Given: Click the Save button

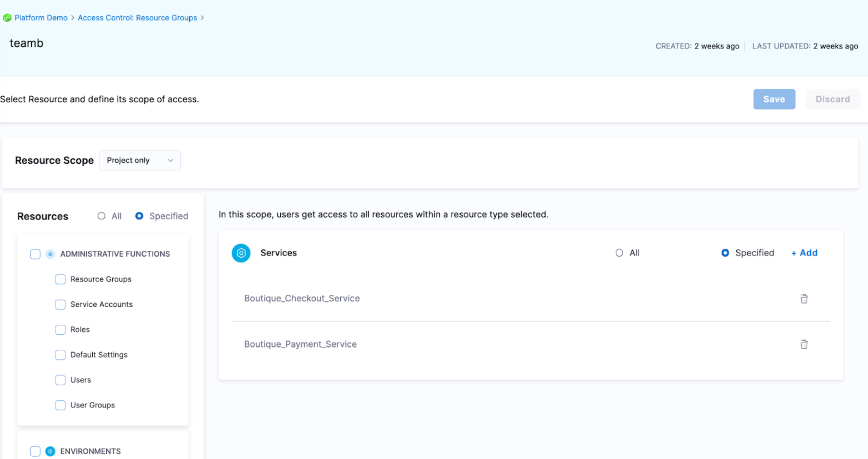Looking at the screenshot, I should pos(774,99).
